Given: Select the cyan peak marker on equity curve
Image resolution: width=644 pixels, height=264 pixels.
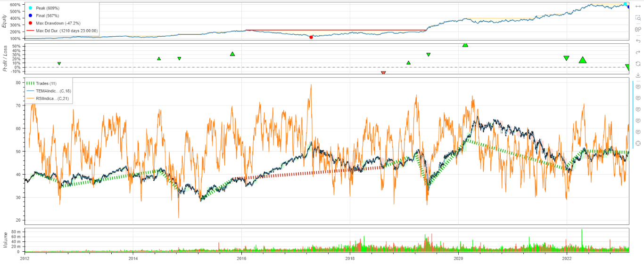Looking at the screenshot, I should click(x=625, y=4).
